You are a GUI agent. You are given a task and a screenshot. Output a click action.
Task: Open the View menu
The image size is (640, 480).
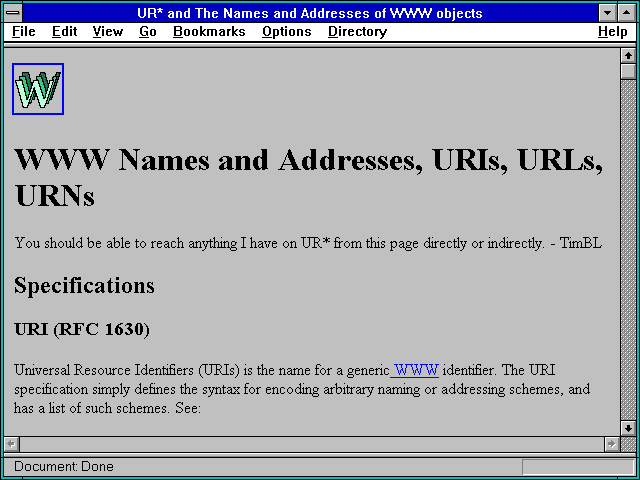tap(107, 32)
